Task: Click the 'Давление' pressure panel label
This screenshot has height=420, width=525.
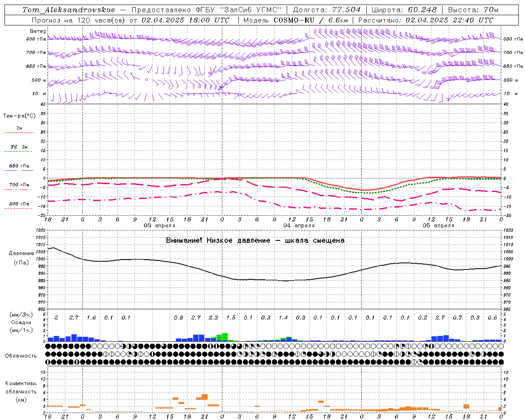Action: click(21, 253)
